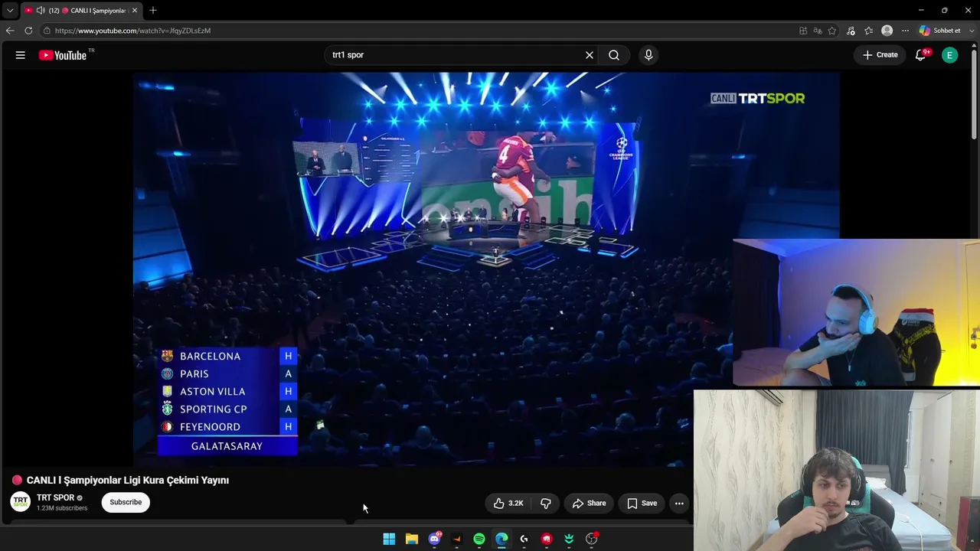Open File Explorer from the taskbar
The image size is (980, 551).
[411, 539]
